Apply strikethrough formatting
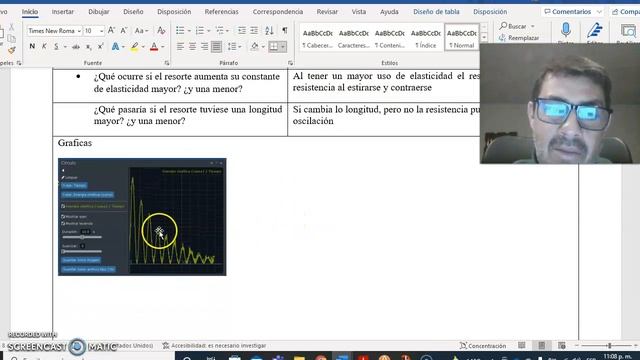The height and width of the screenshot is (360, 640). 76,47
